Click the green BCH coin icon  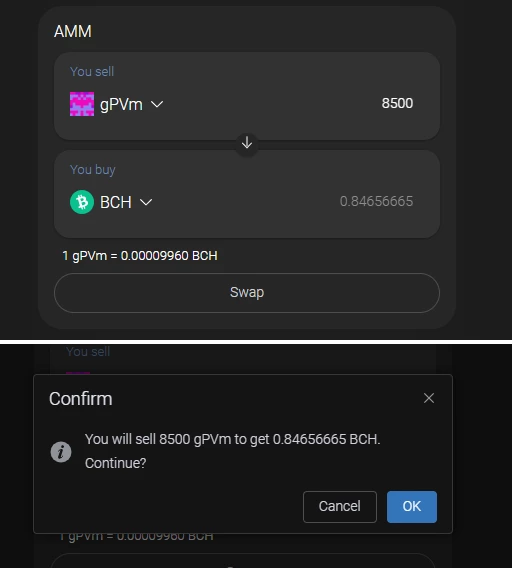point(82,202)
